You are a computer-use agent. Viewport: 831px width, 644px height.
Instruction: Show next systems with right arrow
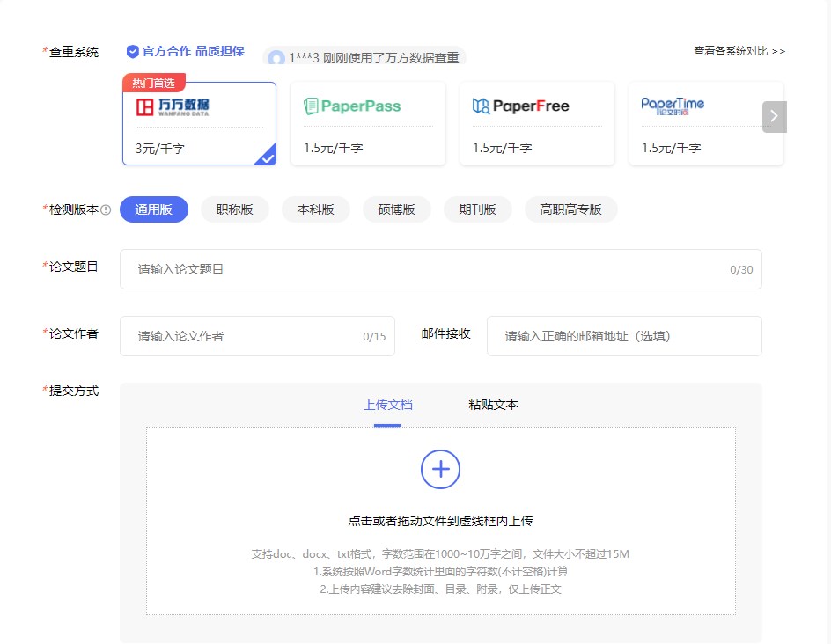click(x=774, y=116)
